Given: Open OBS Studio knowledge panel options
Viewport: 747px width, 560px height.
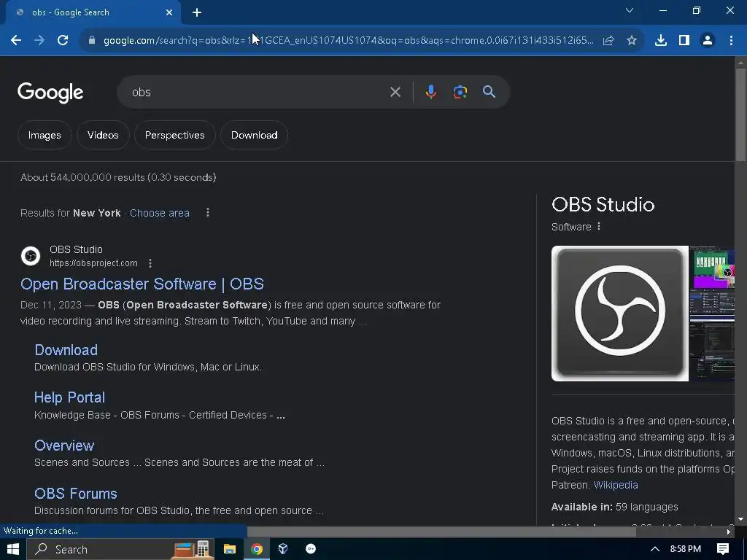Looking at the screenshot, I should pyautogui.click(x=599, y=227).
